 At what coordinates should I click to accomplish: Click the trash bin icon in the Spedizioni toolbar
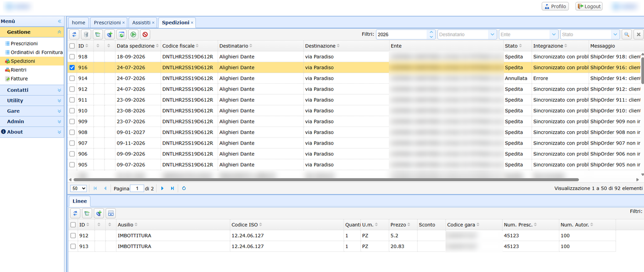click(x=86, y=35)
